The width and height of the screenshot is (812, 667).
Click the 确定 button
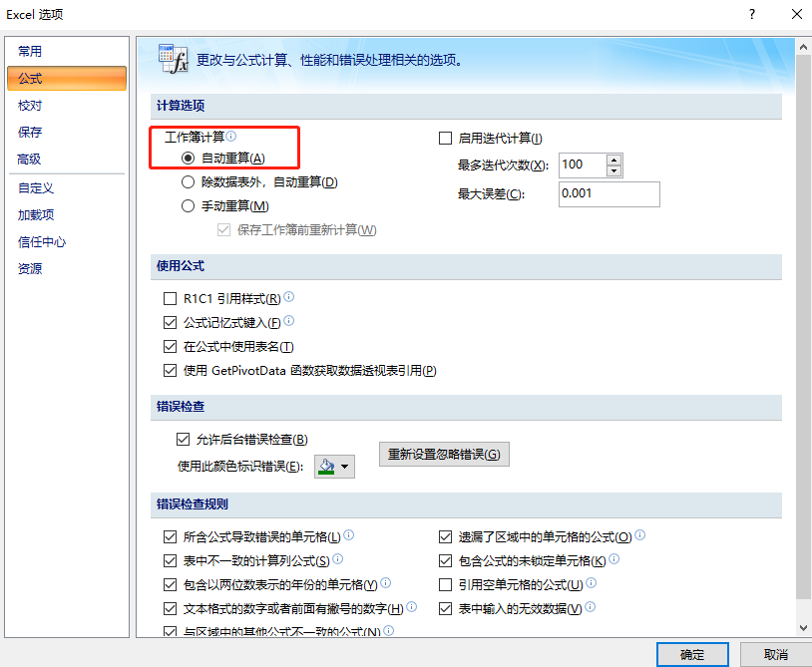click(692, 655)
